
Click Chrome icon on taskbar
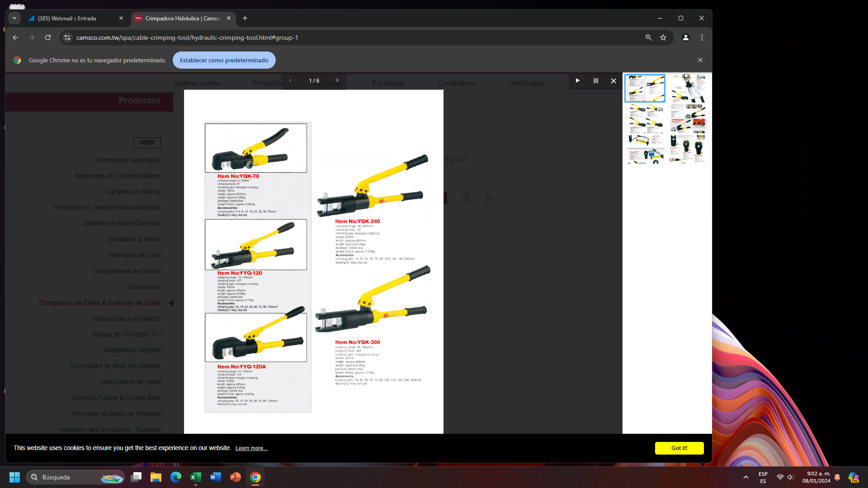pyautogui.click(x=255, y=477)
